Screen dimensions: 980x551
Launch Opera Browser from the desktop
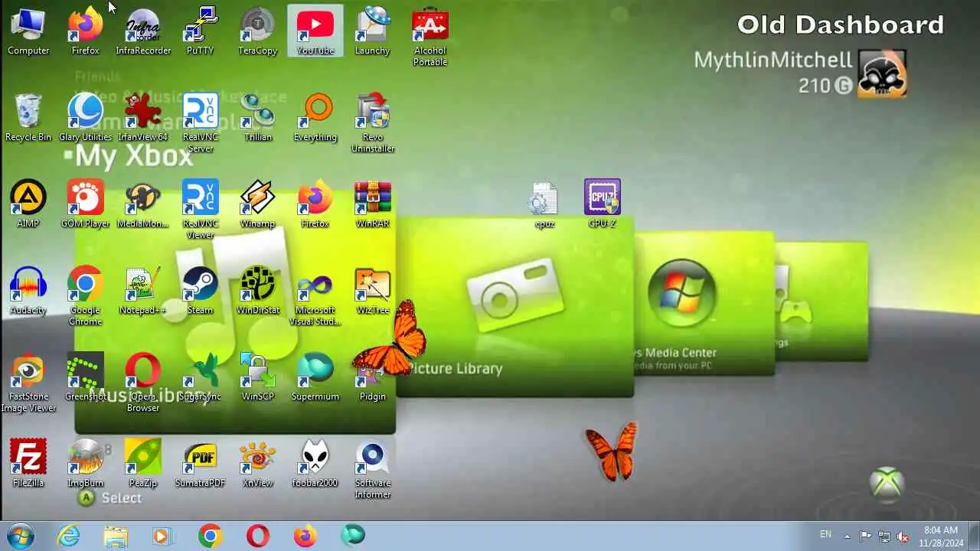[143, 383]
